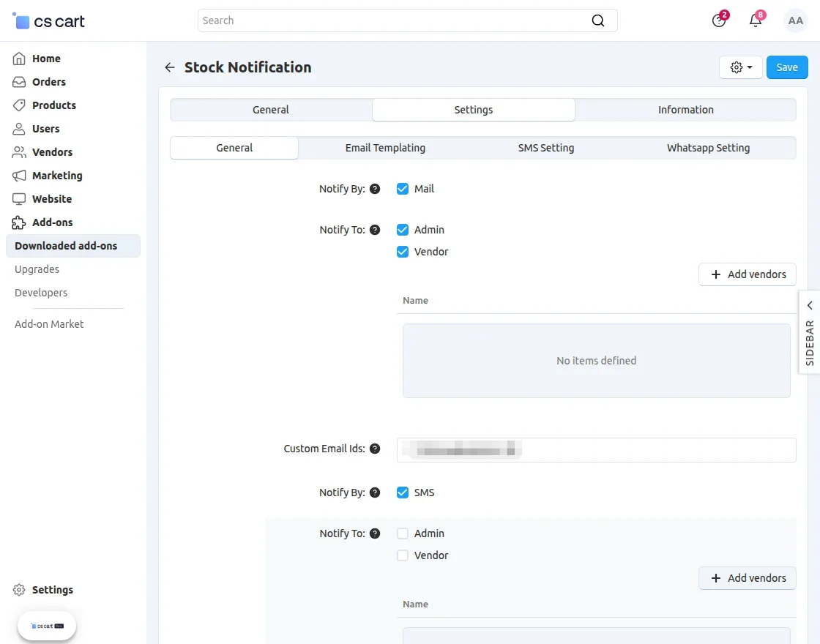Expand the notifications bell dropdown
The width and height of the screenshot is (820, 644).
pyautogui.click(x=756, y=20)
